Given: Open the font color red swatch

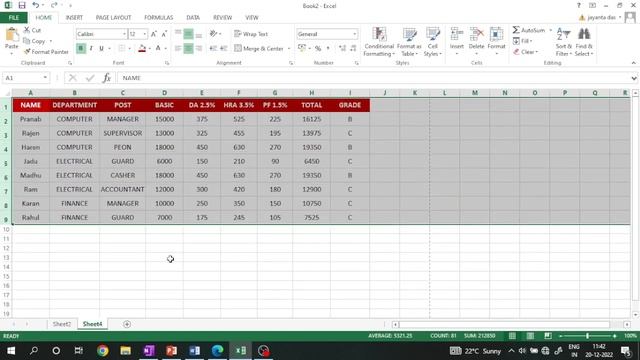Looking at the screenshot, I should (x=142, y=49).
